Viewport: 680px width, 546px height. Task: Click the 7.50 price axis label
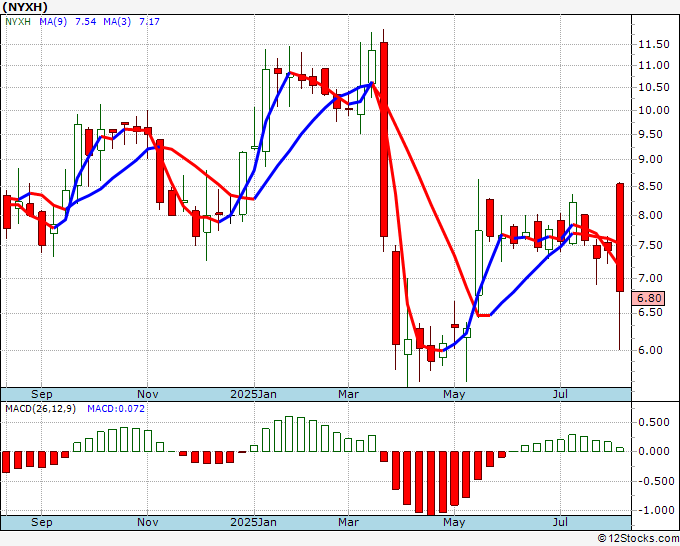651,245
